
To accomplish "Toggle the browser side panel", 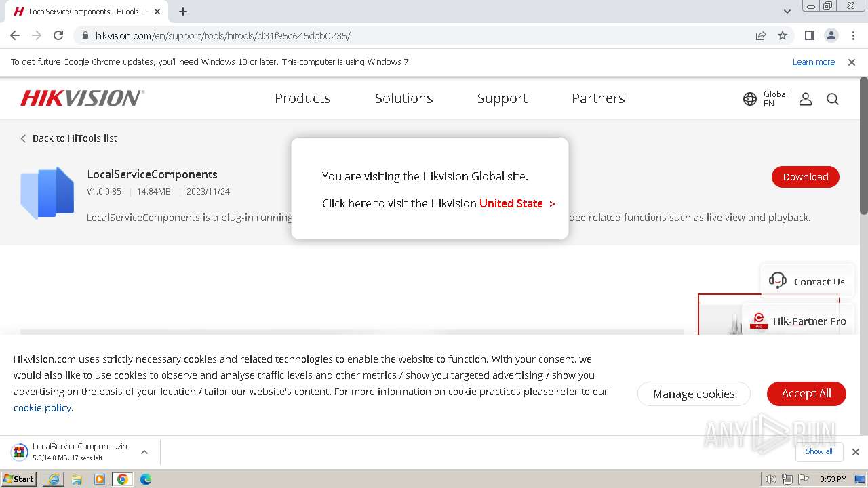I will tap(809, 35).
